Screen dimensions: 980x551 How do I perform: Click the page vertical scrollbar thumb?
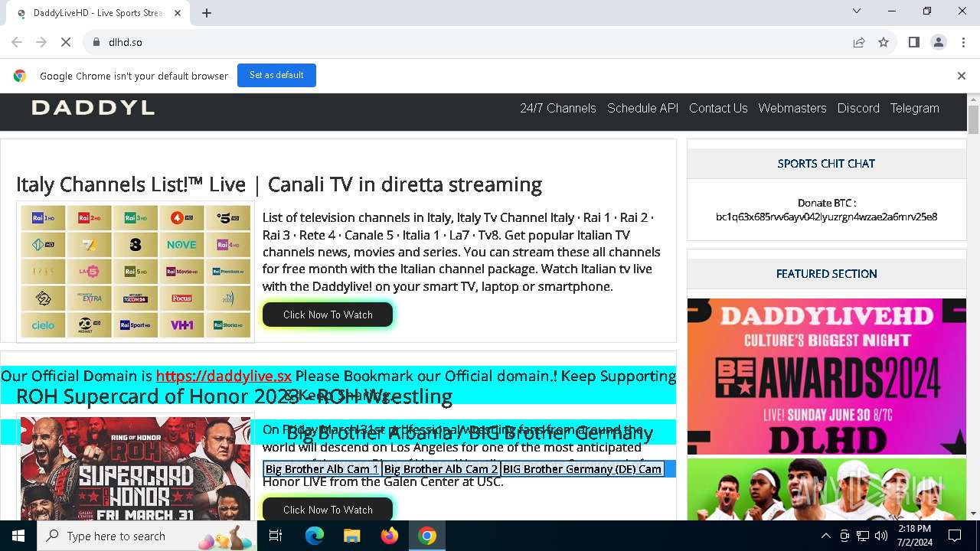click(973, 119)
